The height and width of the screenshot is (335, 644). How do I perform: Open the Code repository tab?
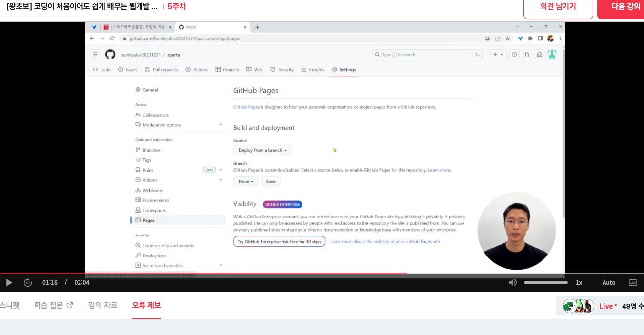coord(101,70)
